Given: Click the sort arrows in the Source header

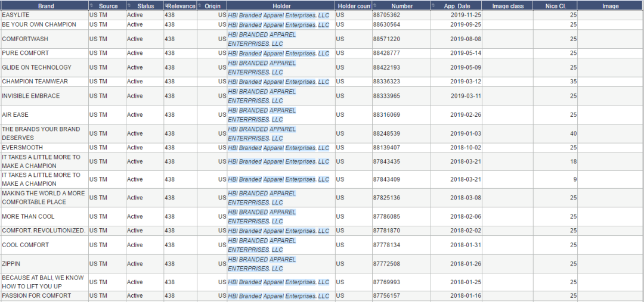Looking at the screenshot, I should [91, 6].
